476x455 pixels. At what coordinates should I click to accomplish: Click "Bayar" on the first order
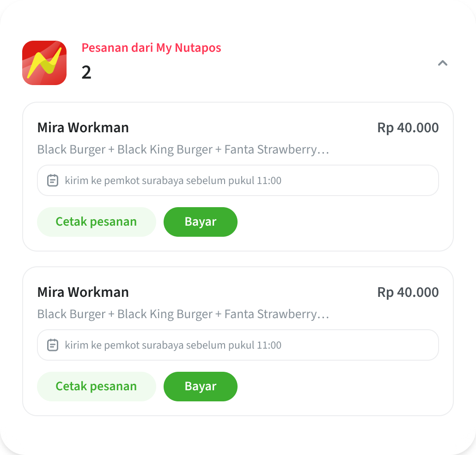coord(200,222)
